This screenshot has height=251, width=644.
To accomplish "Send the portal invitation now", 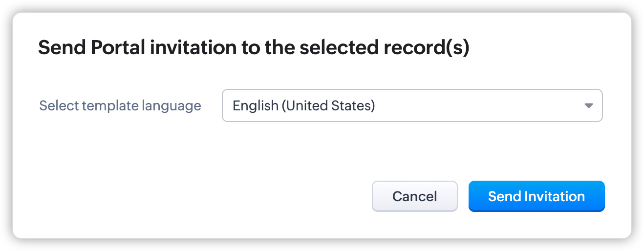I will pos(537,196).
